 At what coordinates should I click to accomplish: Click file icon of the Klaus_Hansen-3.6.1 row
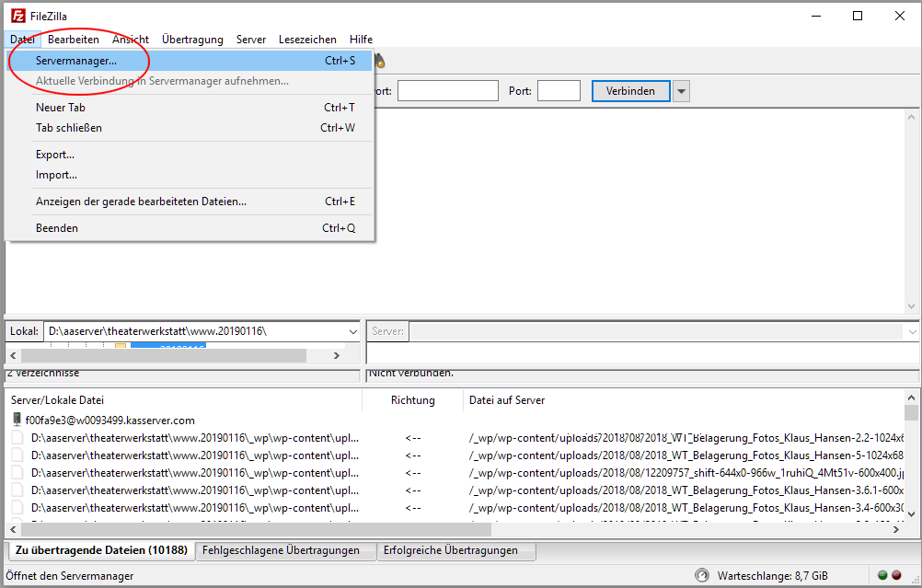[18, 490]
